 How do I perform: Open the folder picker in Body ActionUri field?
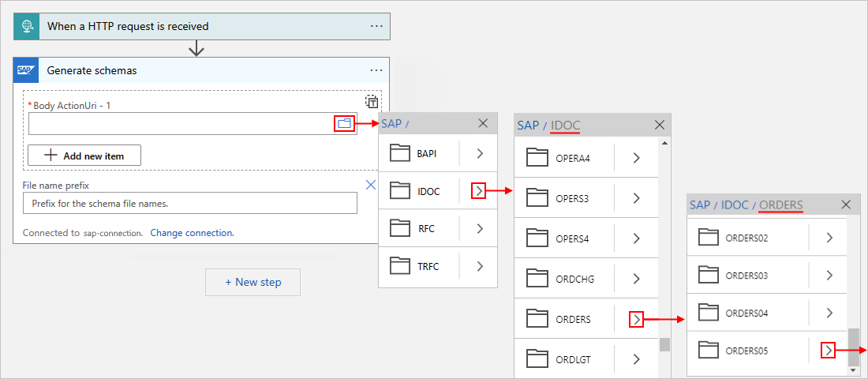[344, 124]
